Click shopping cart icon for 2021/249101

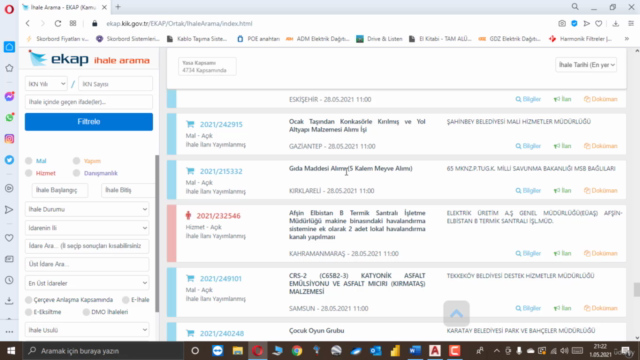(x=190, y=278)
